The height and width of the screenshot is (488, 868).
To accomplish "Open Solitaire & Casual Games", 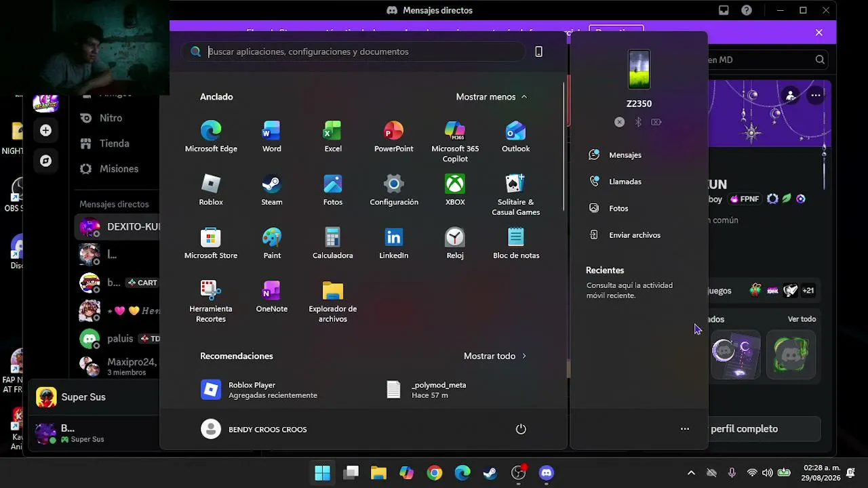I will 516,195.
